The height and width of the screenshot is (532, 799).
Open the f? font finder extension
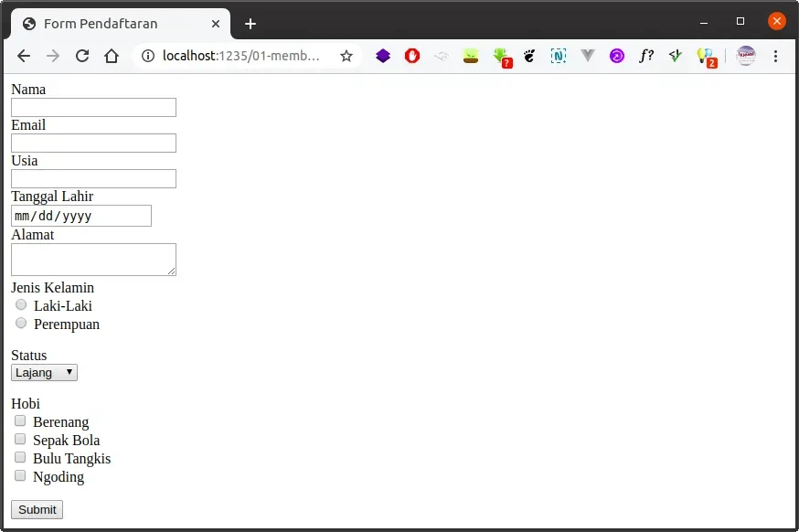[646, 56]
